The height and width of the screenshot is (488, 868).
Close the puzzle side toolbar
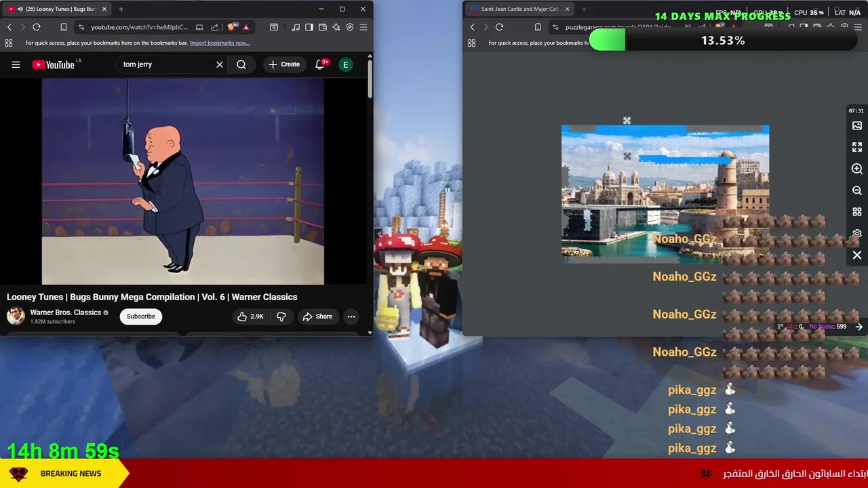[857, 256]
